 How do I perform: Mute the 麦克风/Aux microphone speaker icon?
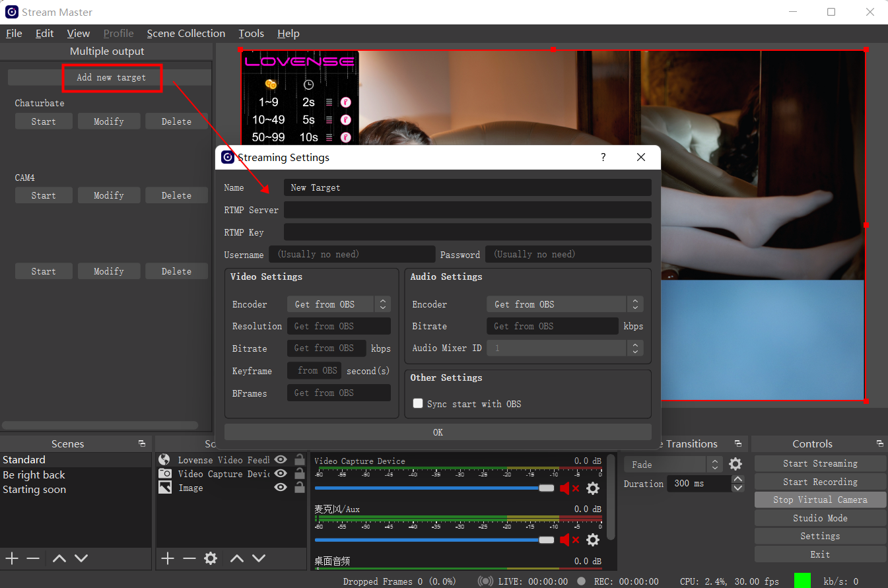[565, 540]
